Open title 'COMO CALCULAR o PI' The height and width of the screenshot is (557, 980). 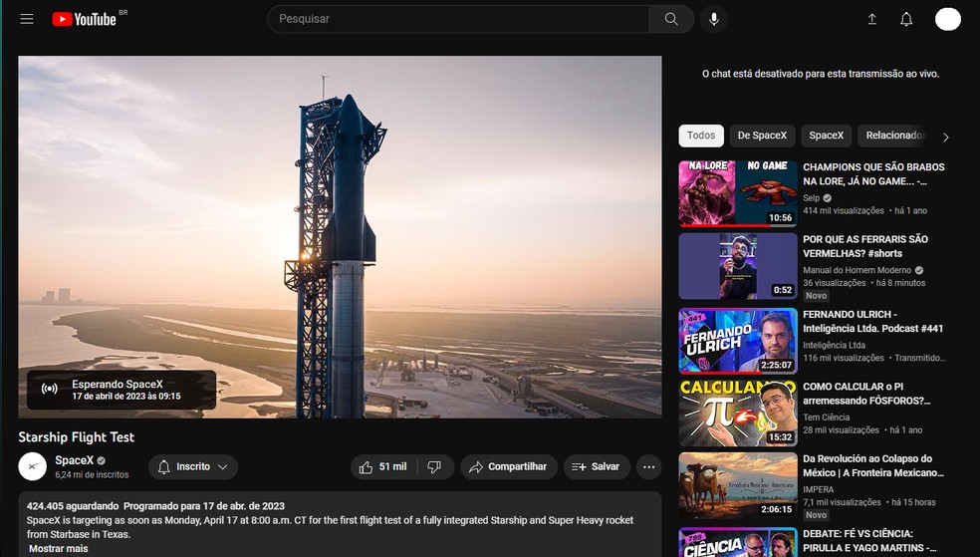(x=866, y=394)
